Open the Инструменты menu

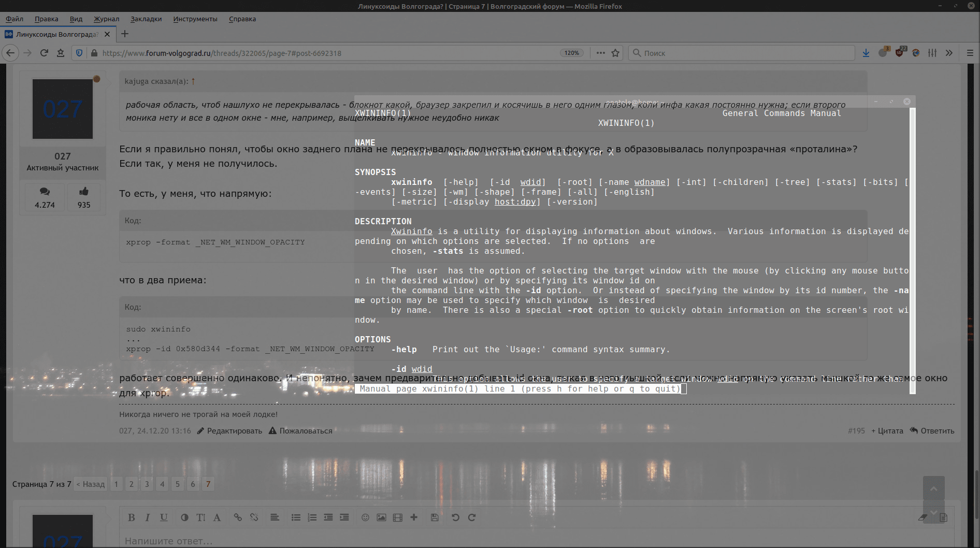195,19
